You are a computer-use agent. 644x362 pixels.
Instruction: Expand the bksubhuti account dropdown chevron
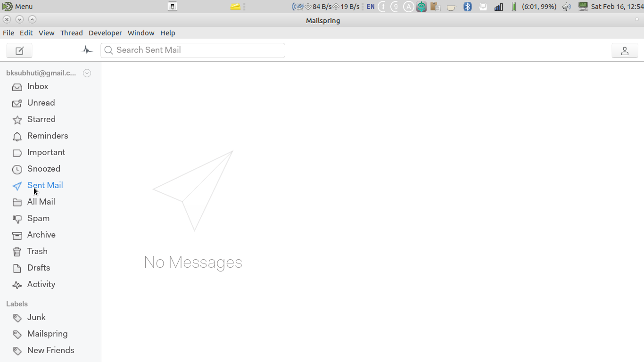point(87,73)
